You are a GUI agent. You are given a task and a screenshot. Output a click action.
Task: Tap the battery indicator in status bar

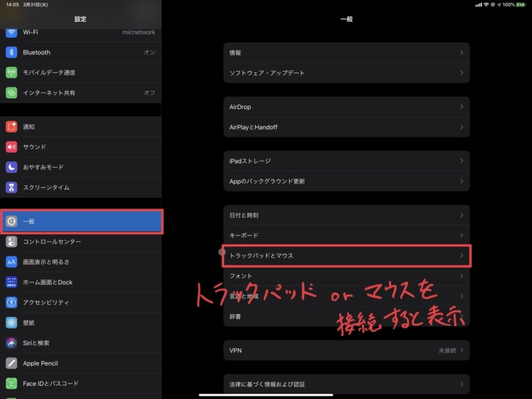pos(521,5)
